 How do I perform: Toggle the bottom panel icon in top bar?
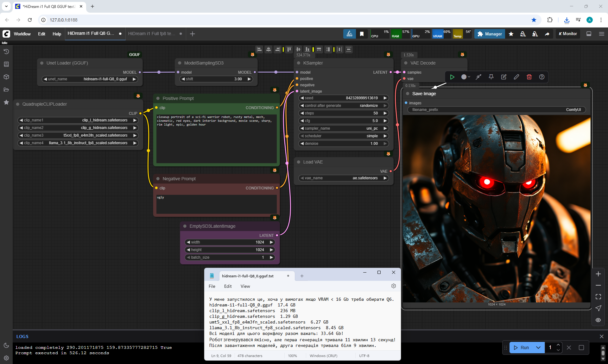(589, 34)
